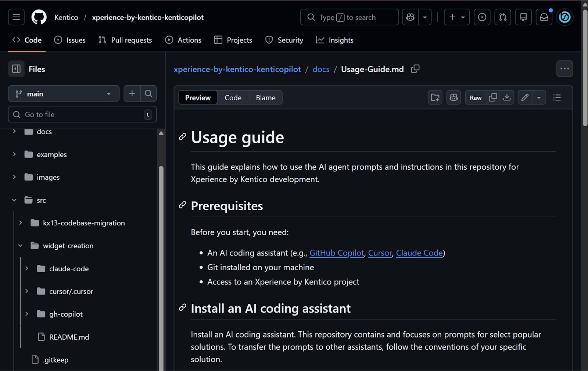Expand the kx13-codebase-migration folder
The height and width of the screenshot is (371, 588).
(21, 223)
